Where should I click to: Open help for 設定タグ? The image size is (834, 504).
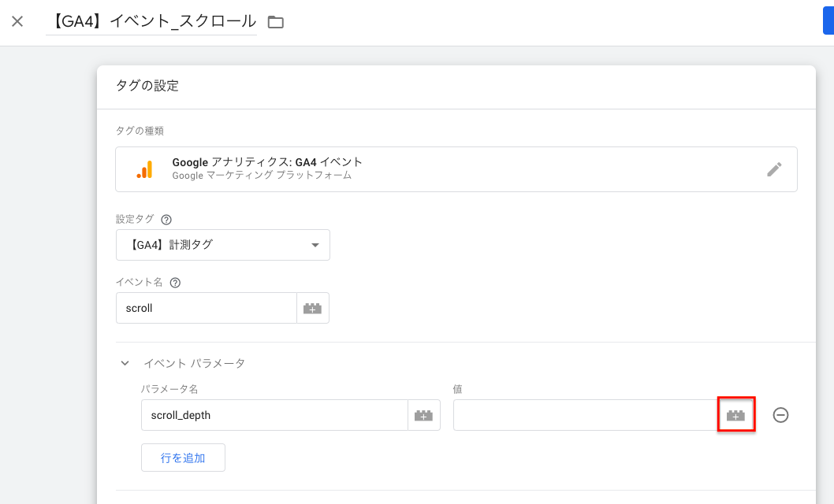[x=166, y=220]
